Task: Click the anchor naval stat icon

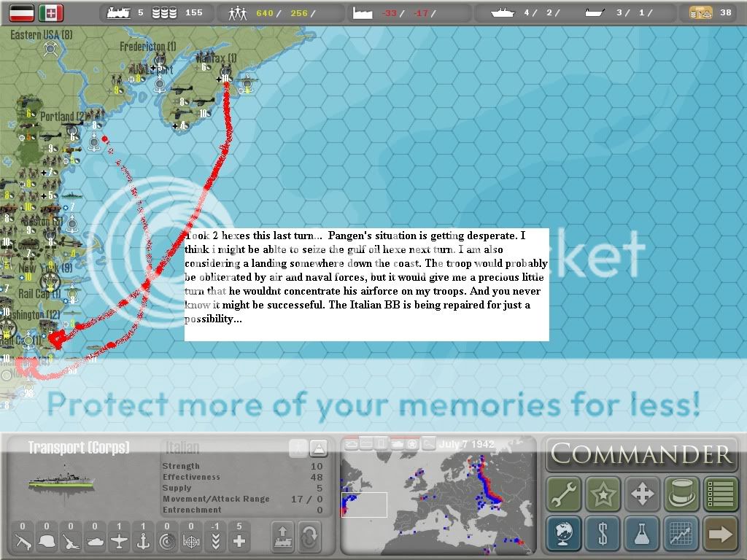Action: click(143, 542)
